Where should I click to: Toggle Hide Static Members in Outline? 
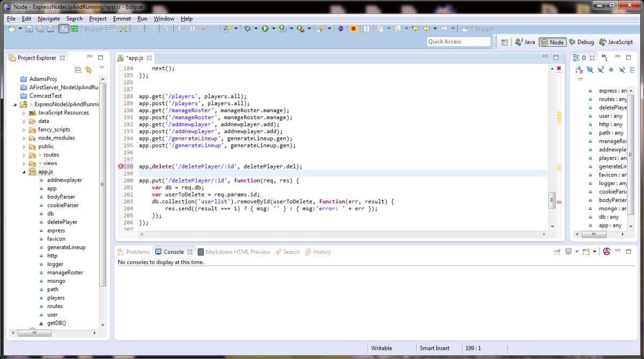[x=601, y=70]
